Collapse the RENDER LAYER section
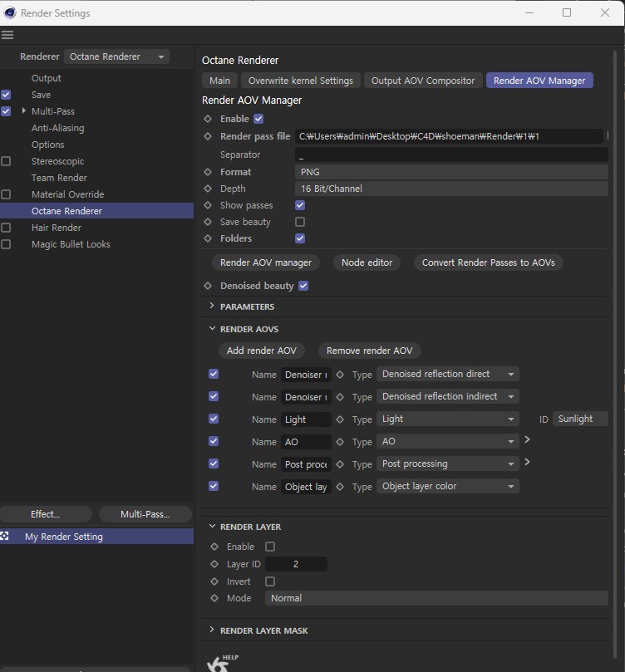Viewport: 625px width, 672px height. coord(212,526)
